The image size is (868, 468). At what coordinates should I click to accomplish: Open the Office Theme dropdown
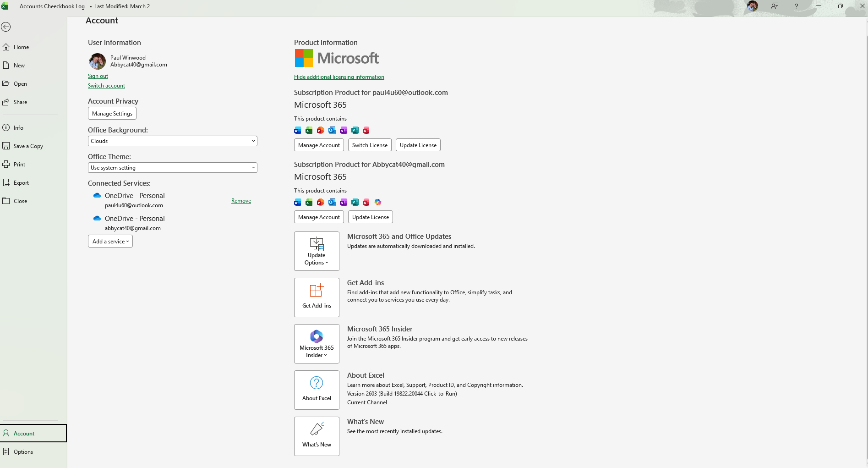click(173, 168)
